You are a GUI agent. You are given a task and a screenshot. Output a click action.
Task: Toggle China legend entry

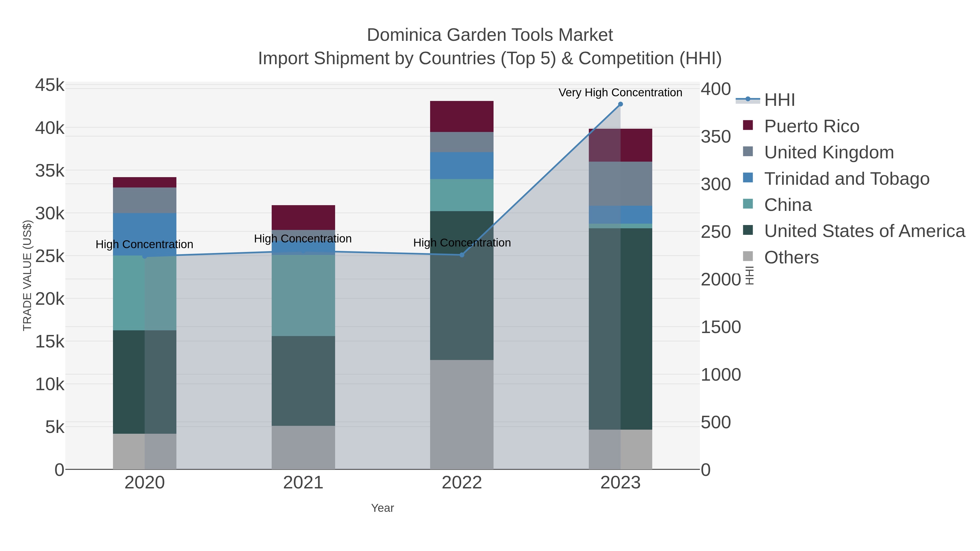pyautogui.click(x=777, y=205)
